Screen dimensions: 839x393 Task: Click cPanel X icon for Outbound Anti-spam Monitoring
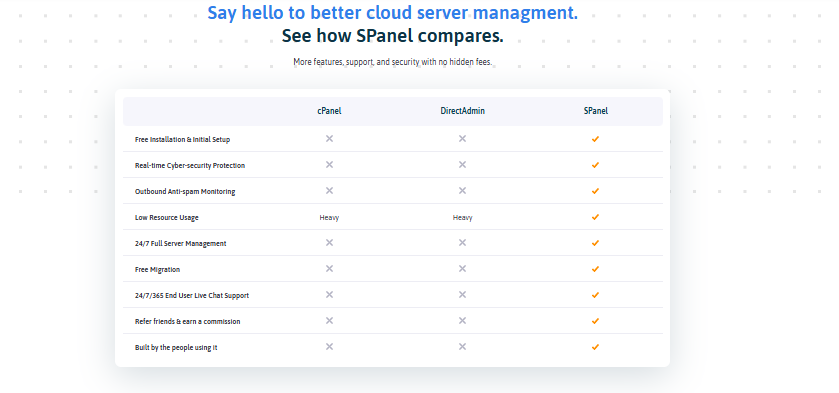[x=329, y=191]
